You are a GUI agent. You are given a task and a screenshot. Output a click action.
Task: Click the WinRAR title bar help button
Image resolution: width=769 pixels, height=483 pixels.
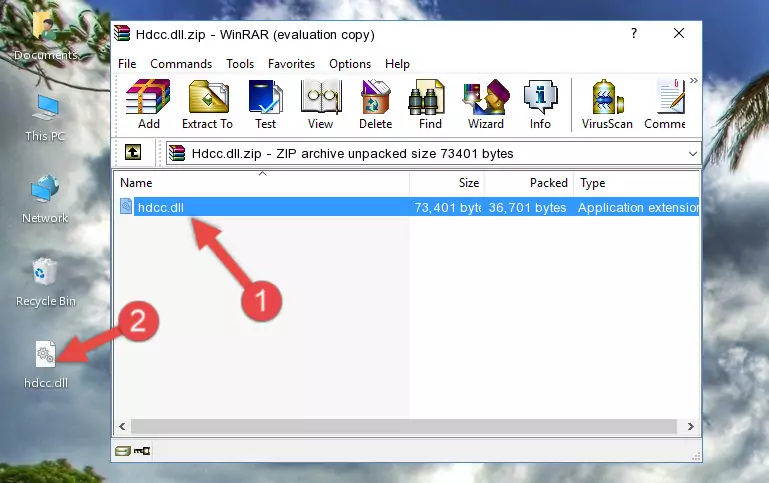634,34
